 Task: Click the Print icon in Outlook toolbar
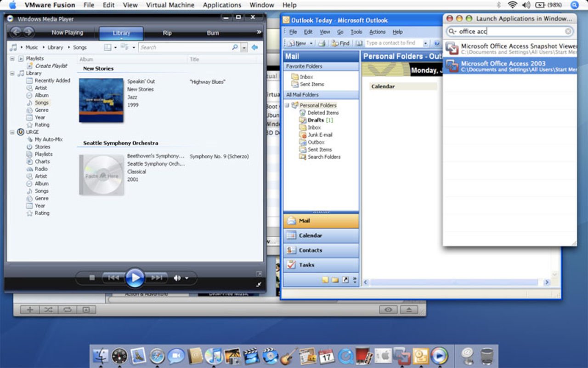tap(322, 43)
